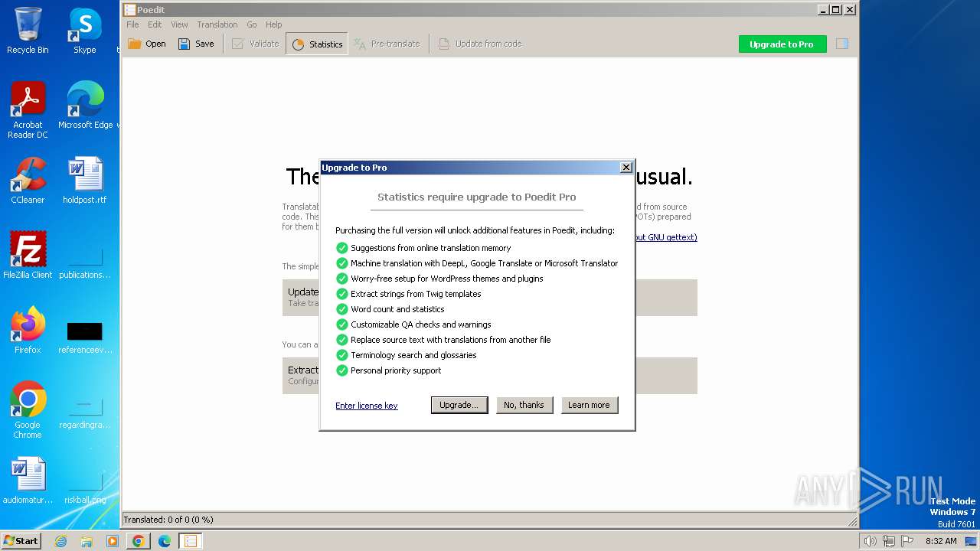Image resolution: width=980 pixels, height=551 pixels.
Task: Open the File menu
Action: pos(132,24)
